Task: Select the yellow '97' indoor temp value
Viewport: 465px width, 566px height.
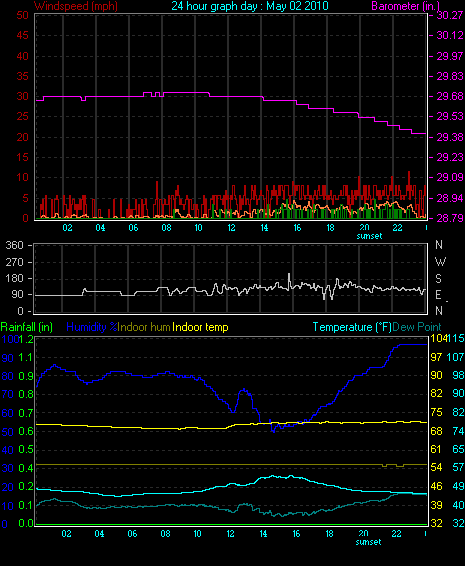Action: (x=436, y=357)
